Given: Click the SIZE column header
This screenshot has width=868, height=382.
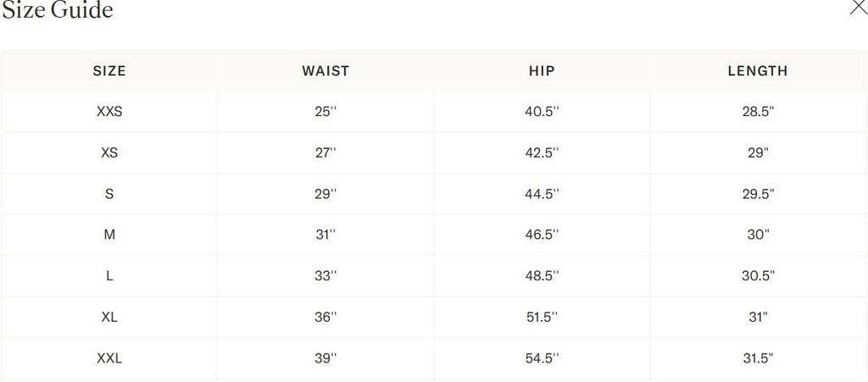Looking at the screenshot, I should [x=109, y=71].
